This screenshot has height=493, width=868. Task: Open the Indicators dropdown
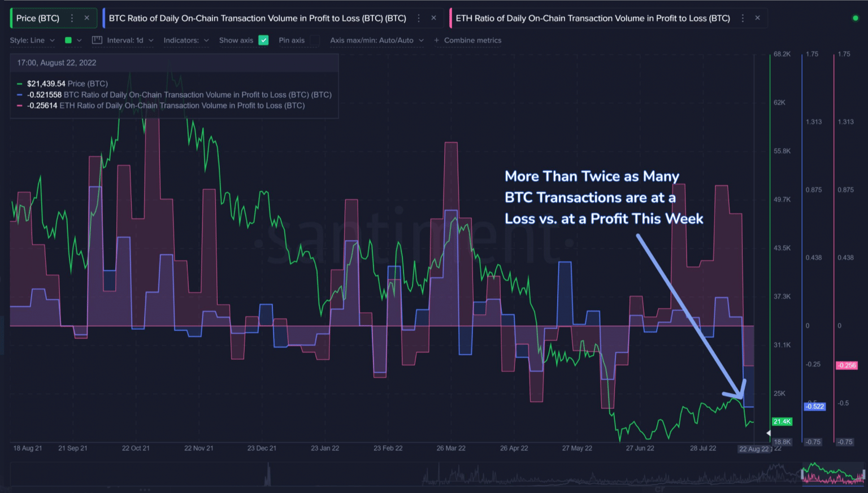click(x=186, y=40)
